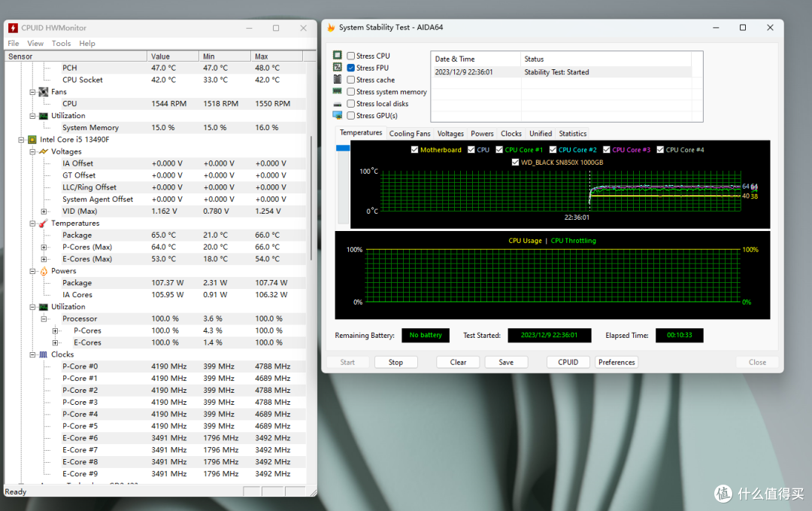Click the Clear button

[458, 362]
